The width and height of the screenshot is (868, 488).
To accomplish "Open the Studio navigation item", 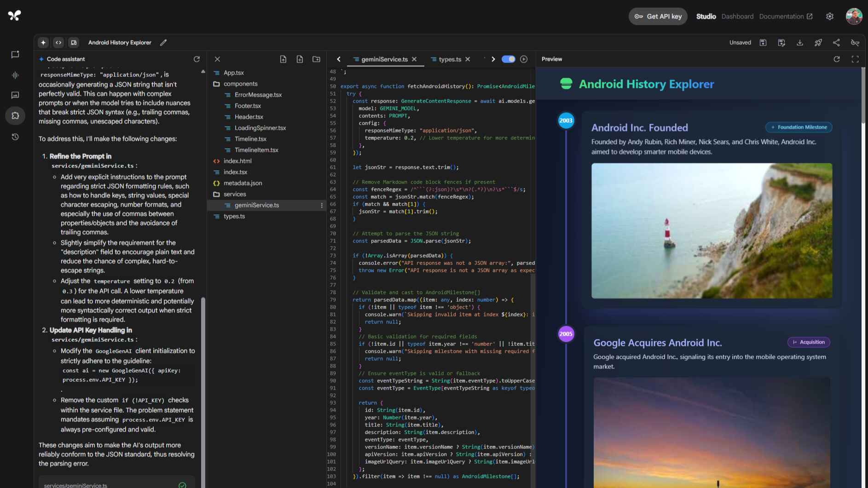I will point(706,16).
